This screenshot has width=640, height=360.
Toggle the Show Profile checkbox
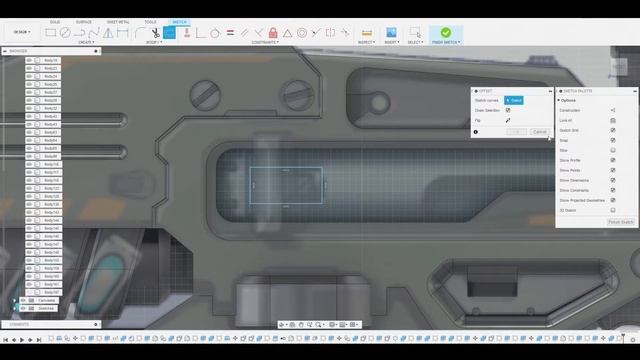[613, 160]
